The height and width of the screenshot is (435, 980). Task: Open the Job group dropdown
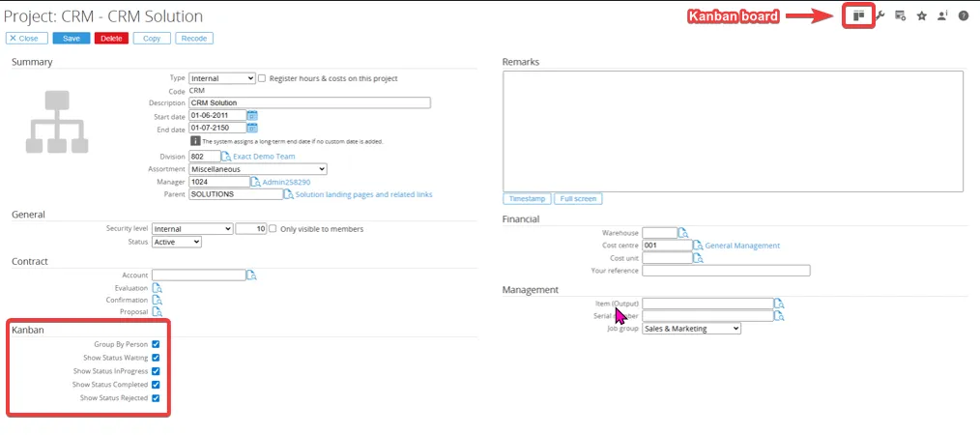pos(691,329)
